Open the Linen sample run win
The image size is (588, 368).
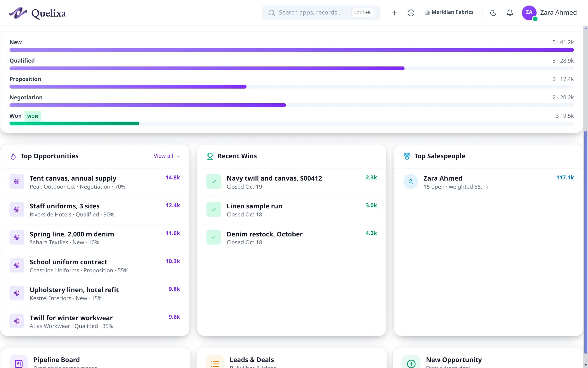(x=291, y=210)
